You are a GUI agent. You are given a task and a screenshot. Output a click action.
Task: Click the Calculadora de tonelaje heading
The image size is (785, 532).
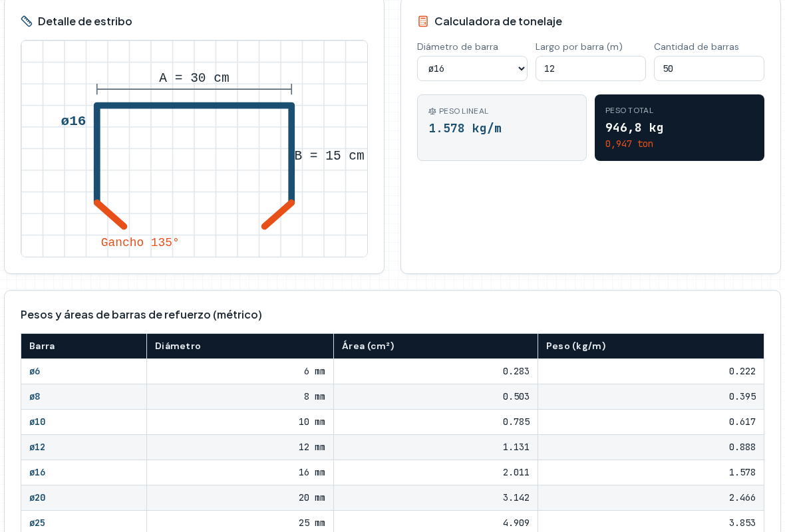tap(498, 21)
